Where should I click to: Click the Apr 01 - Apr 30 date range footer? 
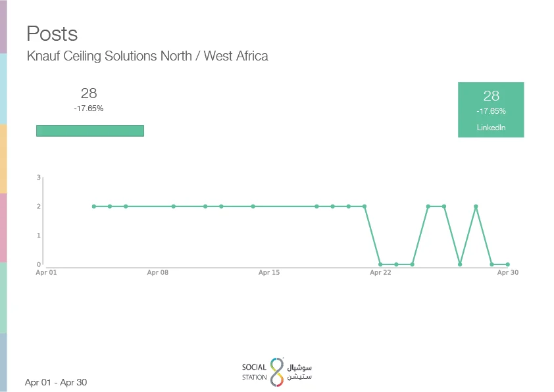tap(56, 382)
